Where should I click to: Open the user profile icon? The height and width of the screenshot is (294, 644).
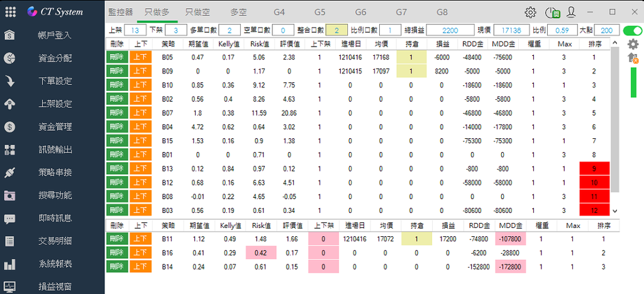[x=571, y=12]
